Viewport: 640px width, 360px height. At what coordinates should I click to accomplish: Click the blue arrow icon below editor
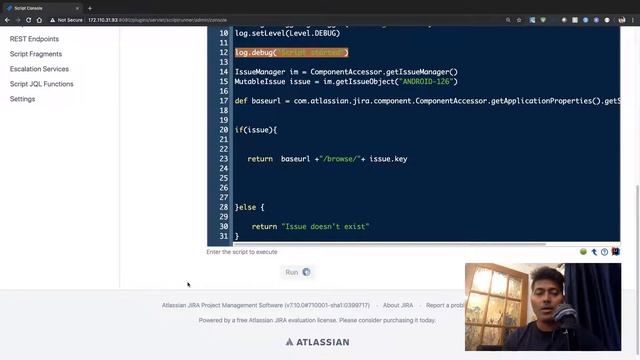594,252
